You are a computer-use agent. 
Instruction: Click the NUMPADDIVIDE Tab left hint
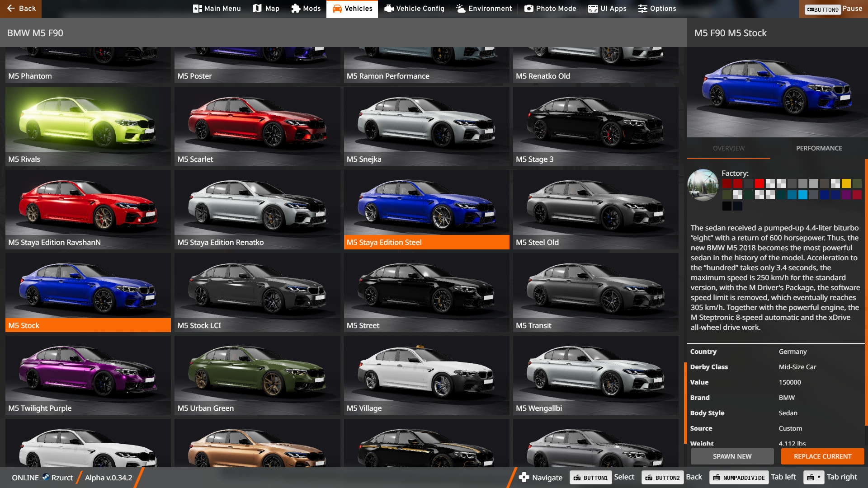coord(753,477)
